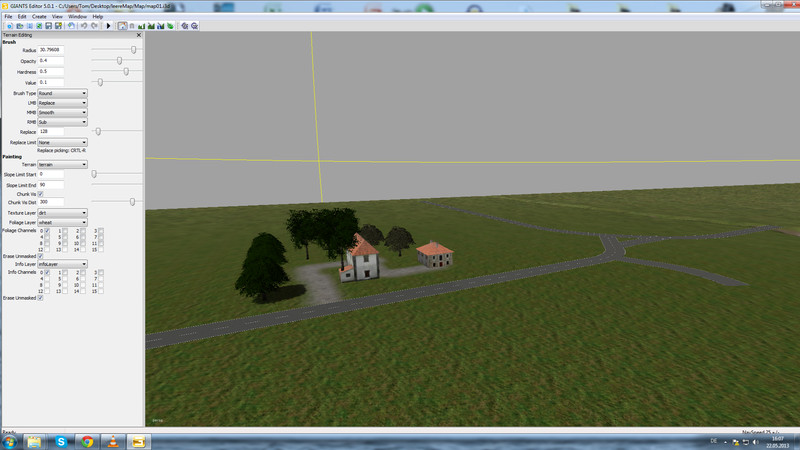Open the Edit menu
The image size is (800, 450).
coord(22,16)
